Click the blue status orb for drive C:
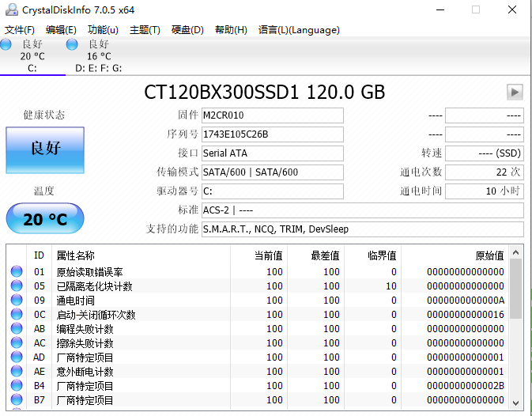The height and width of the screenshot is (416, 532). [6, 44]
